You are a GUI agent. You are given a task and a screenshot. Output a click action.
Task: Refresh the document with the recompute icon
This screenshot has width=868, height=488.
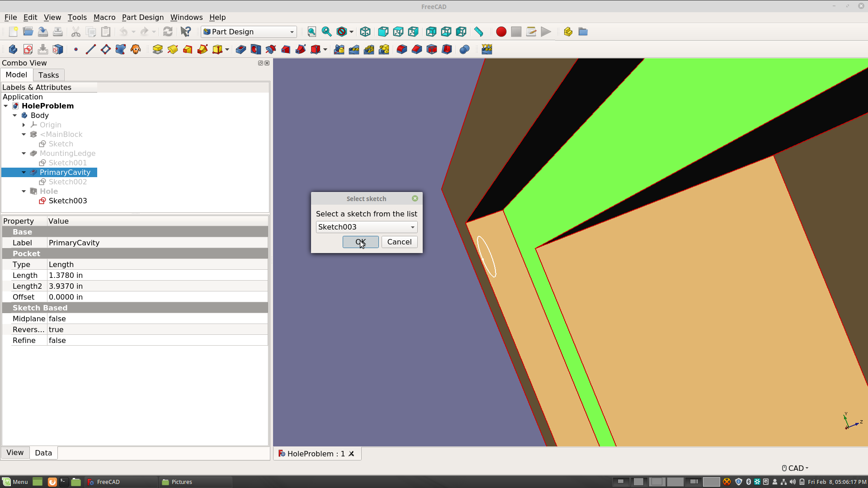[168, 32]
